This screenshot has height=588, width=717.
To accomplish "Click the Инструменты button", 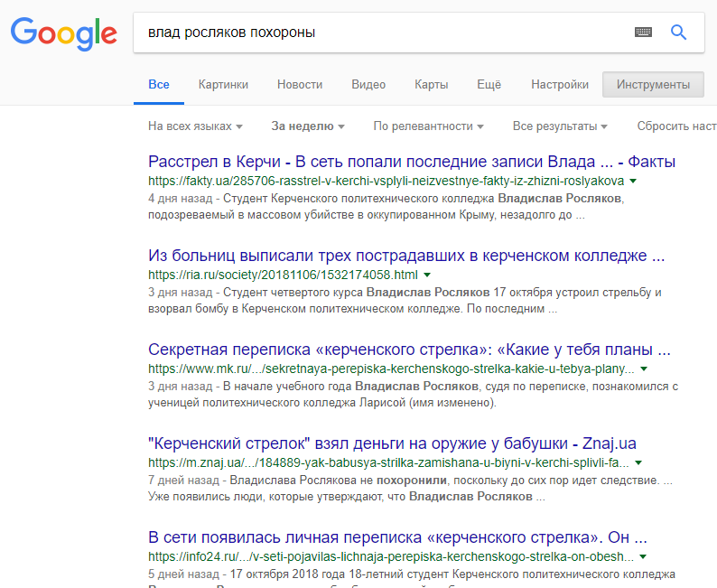I will click(653, 85).
